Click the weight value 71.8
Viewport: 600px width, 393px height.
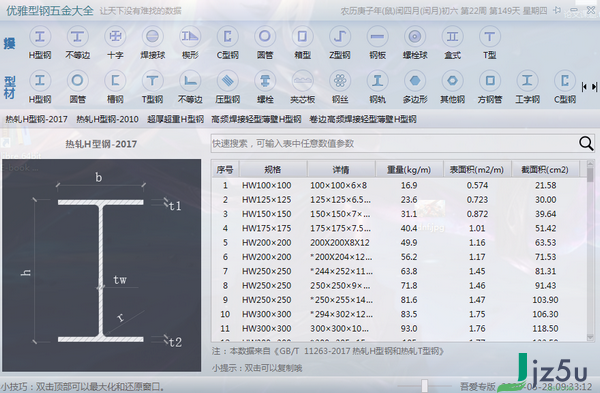[x=409, y=285]
